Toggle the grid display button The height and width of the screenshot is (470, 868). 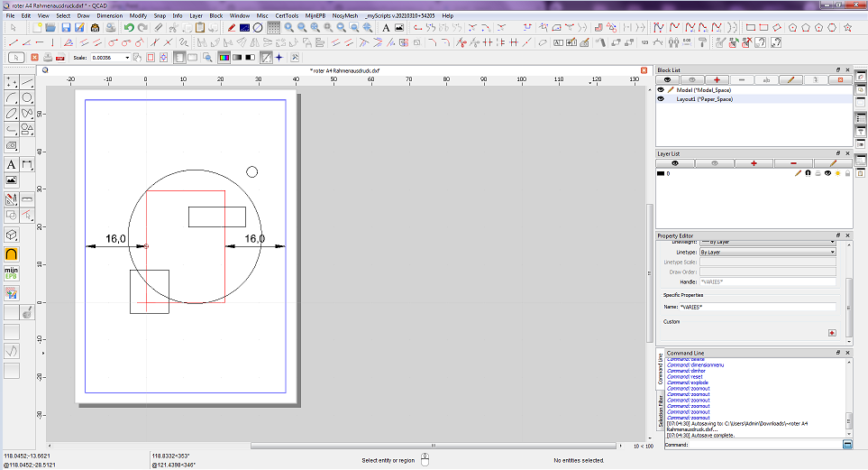273,28
